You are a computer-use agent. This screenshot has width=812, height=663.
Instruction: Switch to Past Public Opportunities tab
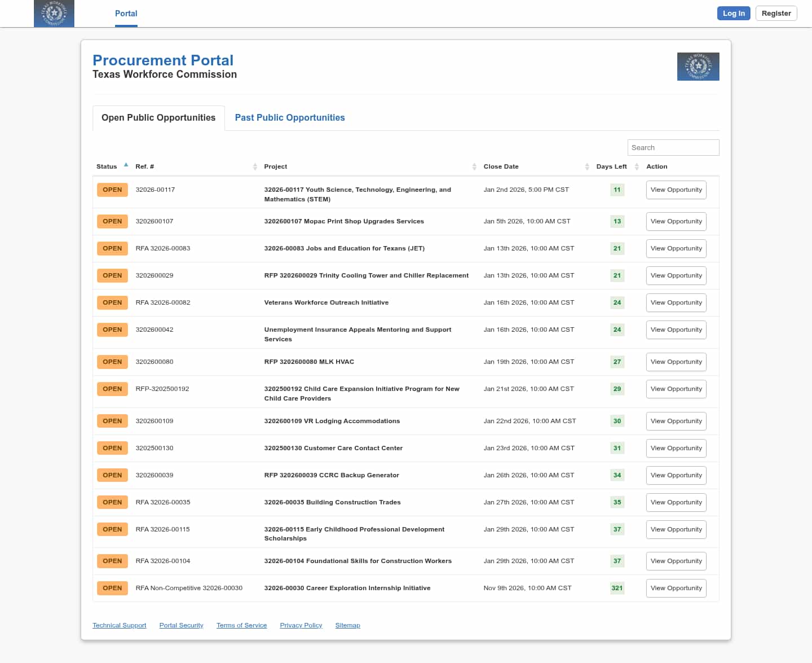(x=289, y=118)
